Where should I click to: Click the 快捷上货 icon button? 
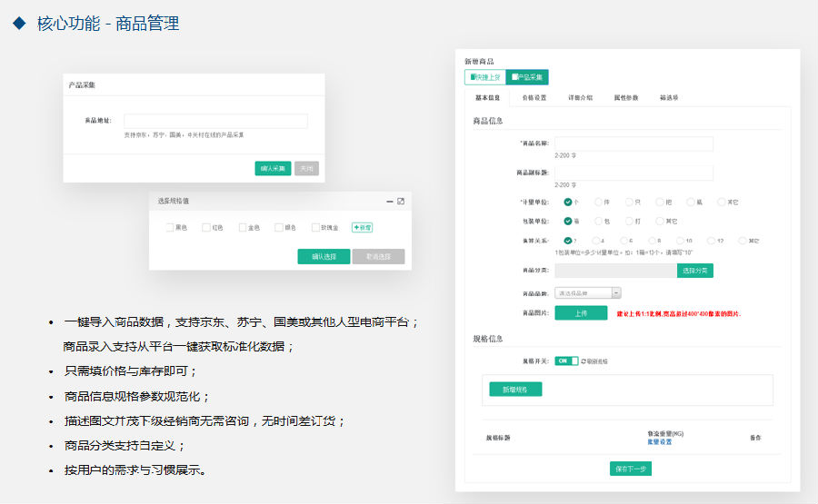(485, 77)
